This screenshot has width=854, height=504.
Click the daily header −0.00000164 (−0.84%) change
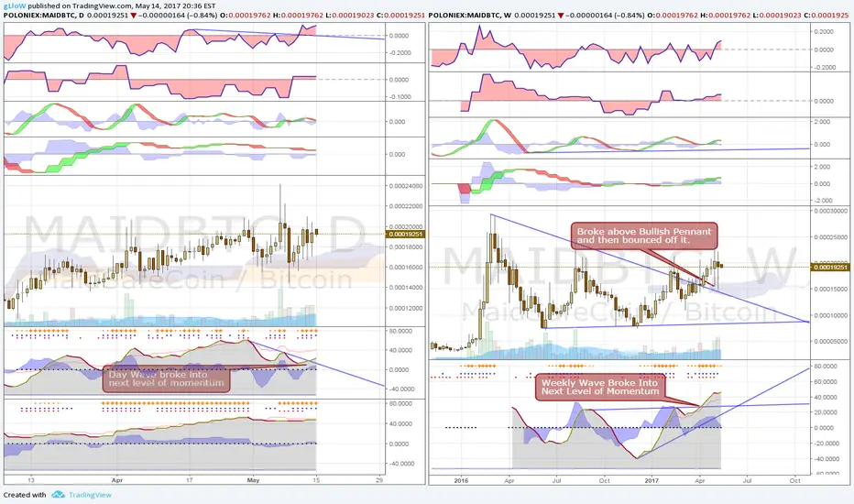click(178, 16)
